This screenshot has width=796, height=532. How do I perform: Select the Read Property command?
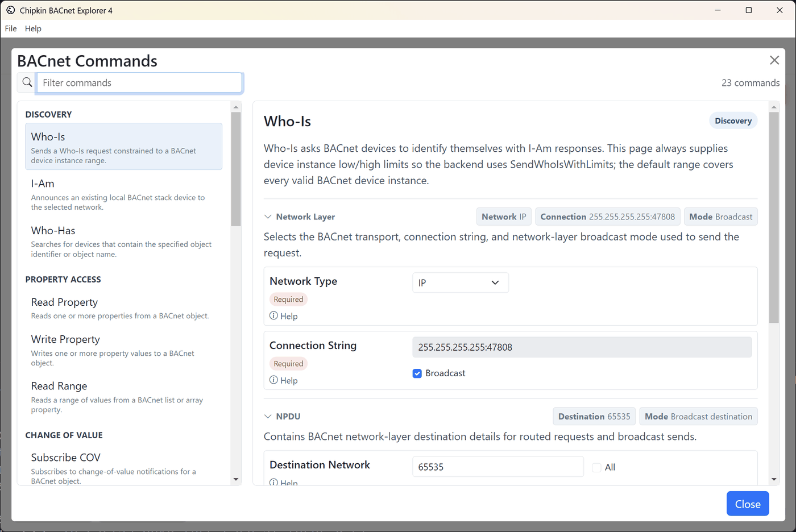(x=123, y=307)
